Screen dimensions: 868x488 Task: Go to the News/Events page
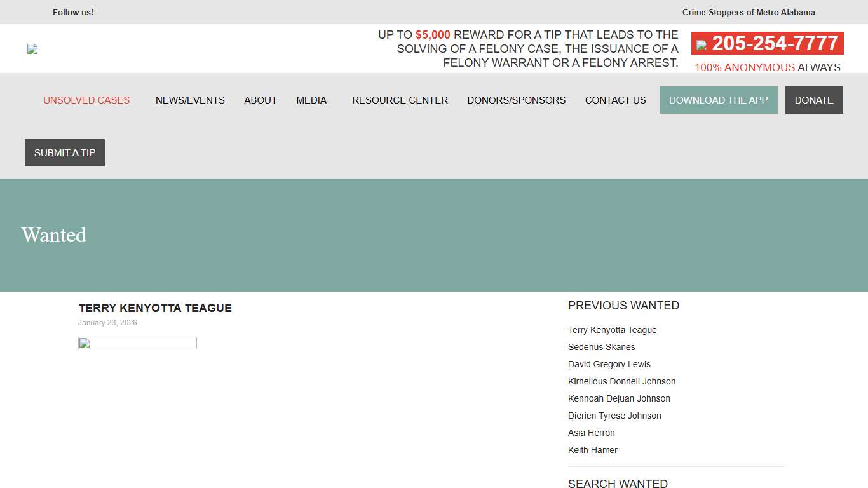tap(190, 100)
